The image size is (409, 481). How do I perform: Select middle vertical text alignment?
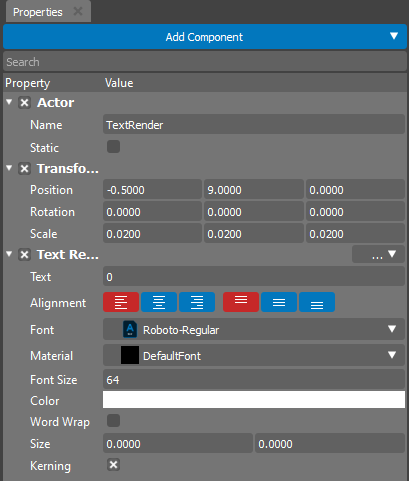point(279,302)
